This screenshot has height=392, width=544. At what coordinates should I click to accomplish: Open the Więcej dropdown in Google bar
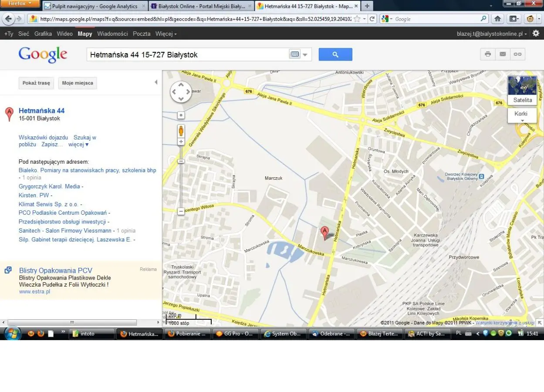166,34
